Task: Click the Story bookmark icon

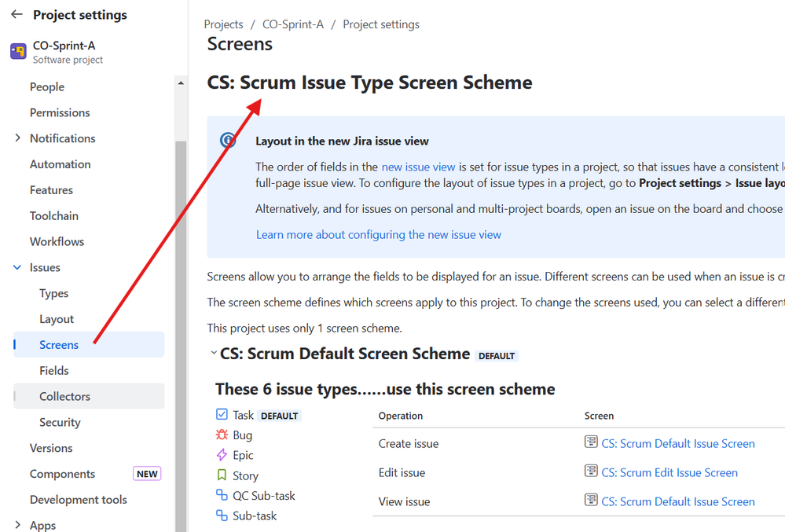Action: point(222,475)
